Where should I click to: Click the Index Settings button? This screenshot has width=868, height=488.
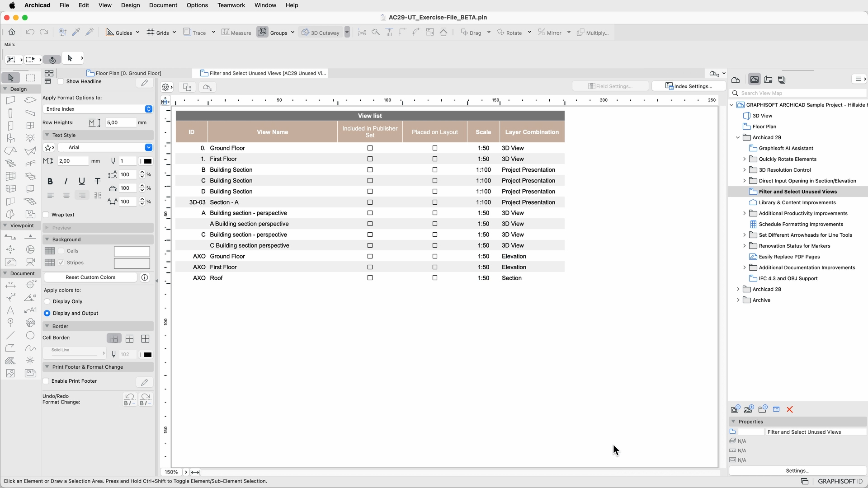point(689,86)
